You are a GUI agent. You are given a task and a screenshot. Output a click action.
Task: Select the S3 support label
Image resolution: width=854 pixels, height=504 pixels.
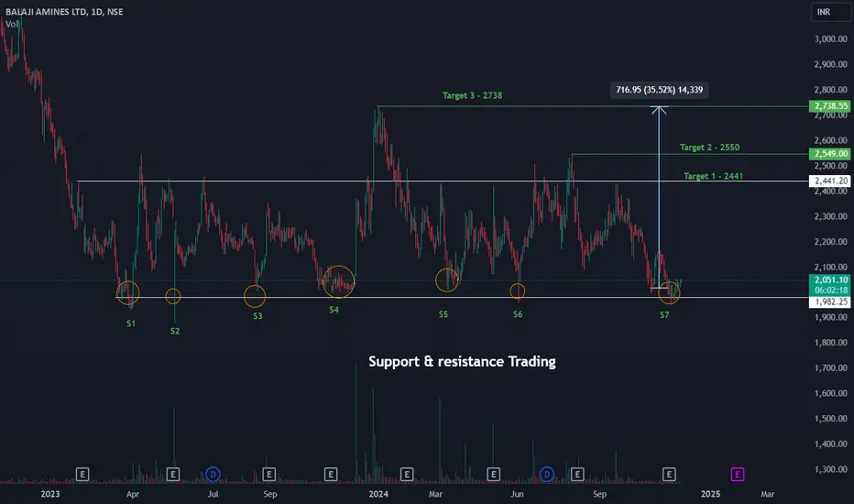257,316
